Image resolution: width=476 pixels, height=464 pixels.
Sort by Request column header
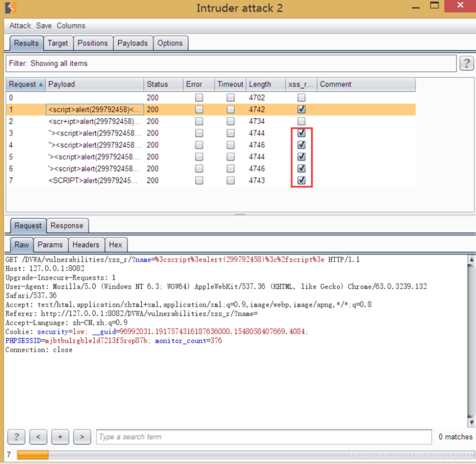26,84
